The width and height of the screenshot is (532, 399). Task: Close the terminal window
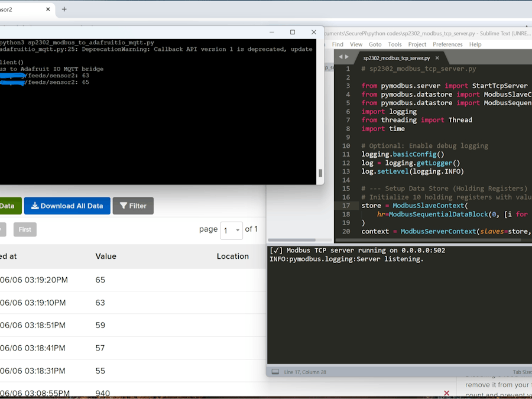pyautogui.click(x=313, y=33)
